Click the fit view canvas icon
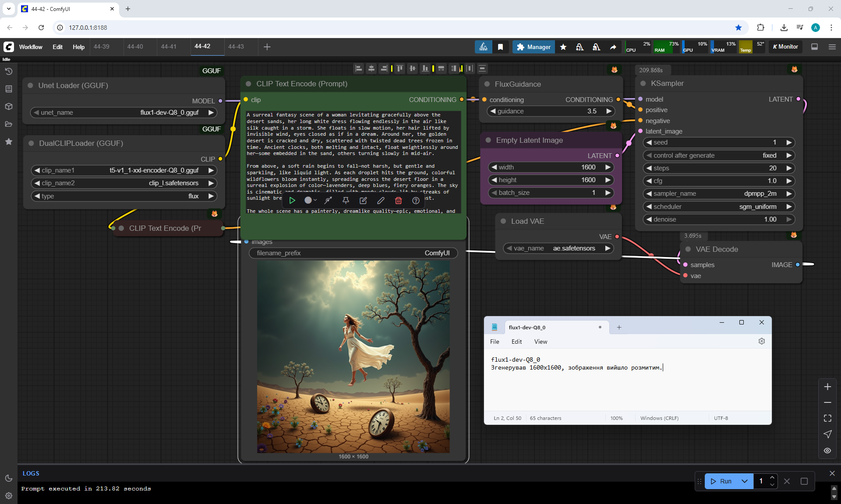This screenshot has height=504, width=841. click(827, 418)
